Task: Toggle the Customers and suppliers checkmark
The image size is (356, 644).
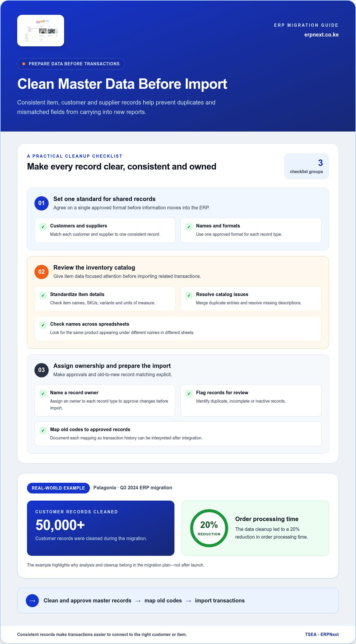Action: (x=43, y=227)
